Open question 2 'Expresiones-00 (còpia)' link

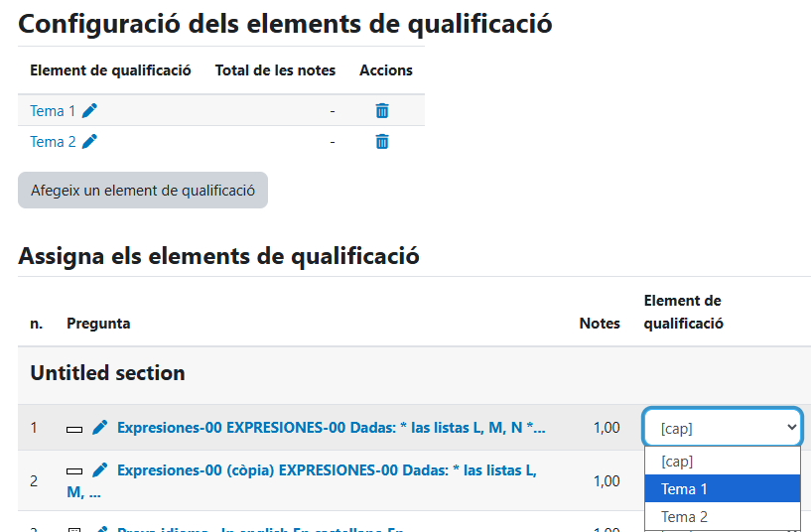pyautogui.click(x=327, y=470)
